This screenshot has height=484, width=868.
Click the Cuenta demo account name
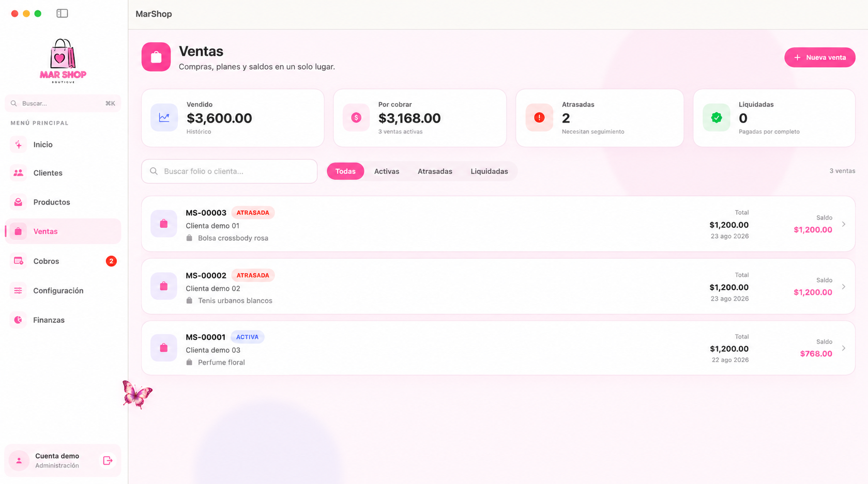57,456
